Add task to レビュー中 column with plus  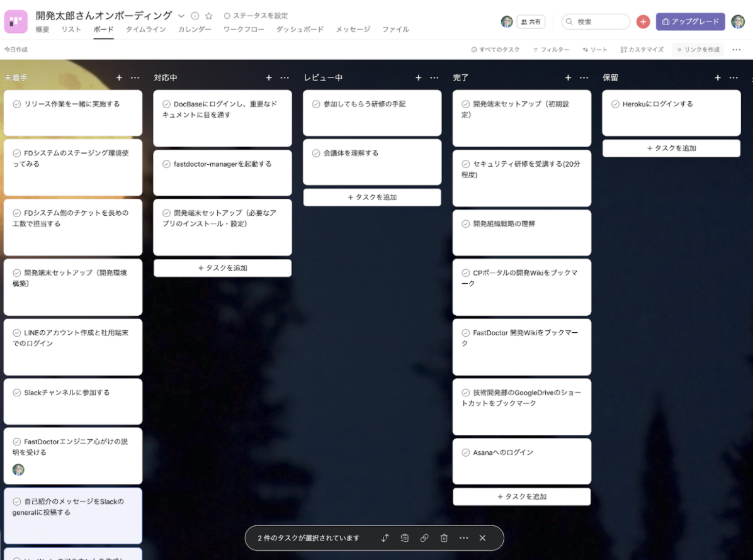click(x=418, y=78)
